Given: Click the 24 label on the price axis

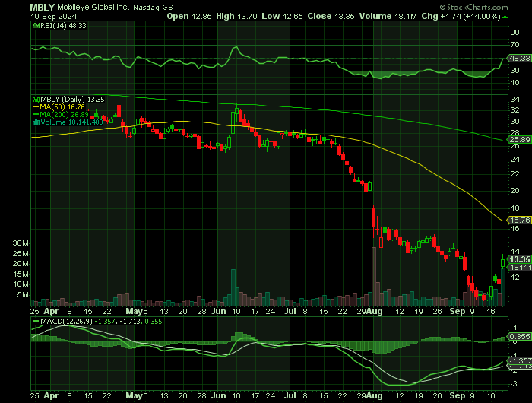Looking at the screenshot, I should [x=515, y=159].
